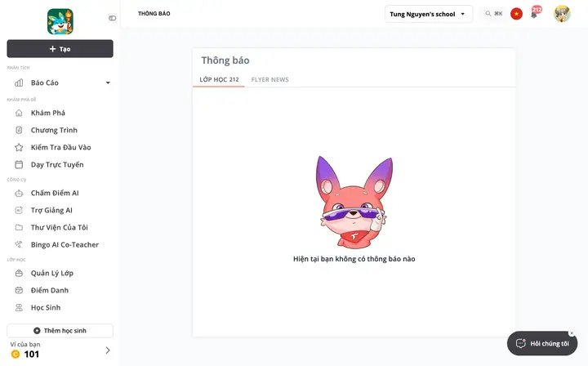Click the fox mascot illustration
The width and height of the screenshot is (588, 366).
point(354,202)
